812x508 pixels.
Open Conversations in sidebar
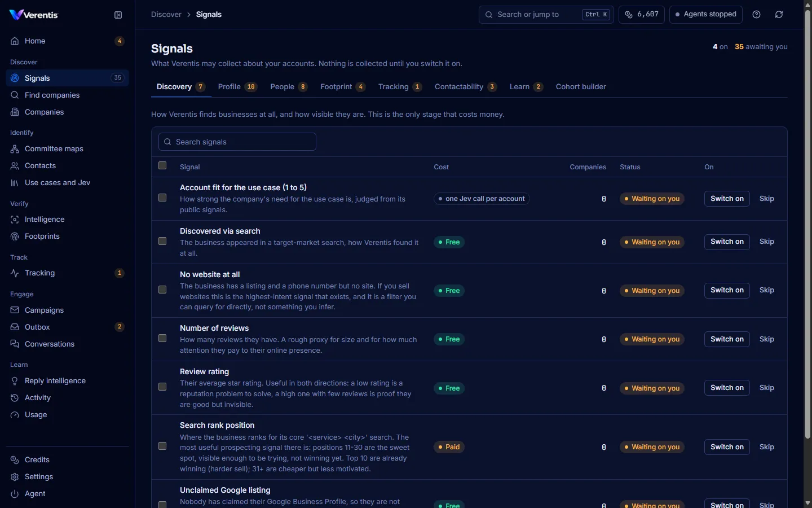tap(67, 344)
